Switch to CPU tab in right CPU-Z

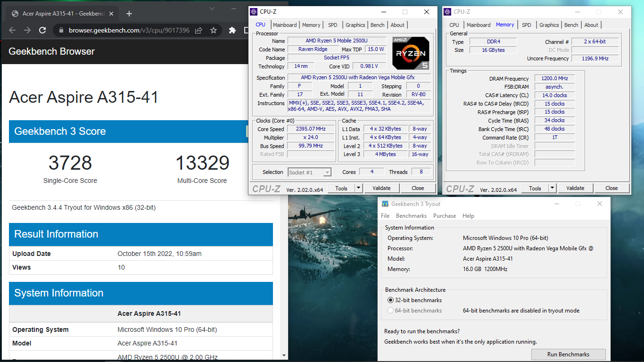tap(454, 25)
